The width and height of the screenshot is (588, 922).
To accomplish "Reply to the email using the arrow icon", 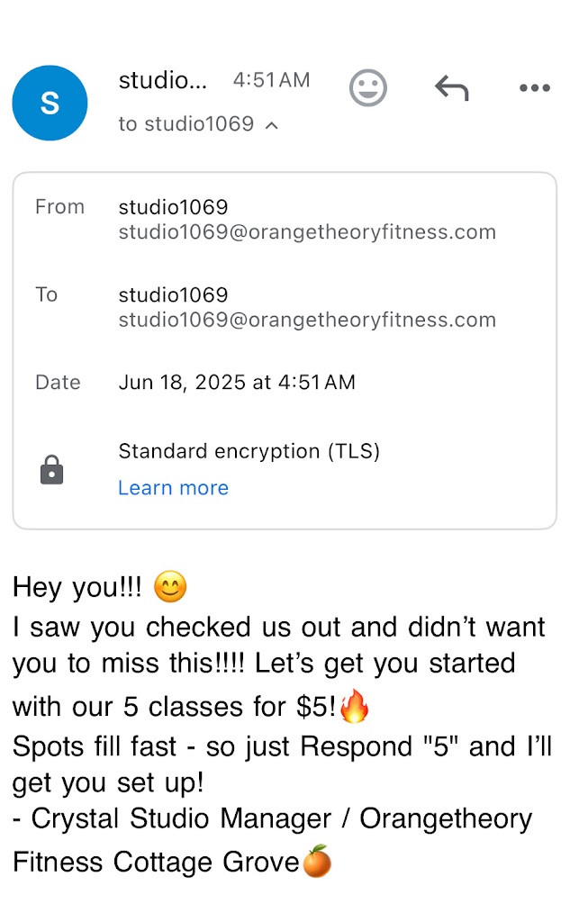I will click(451, 88).
